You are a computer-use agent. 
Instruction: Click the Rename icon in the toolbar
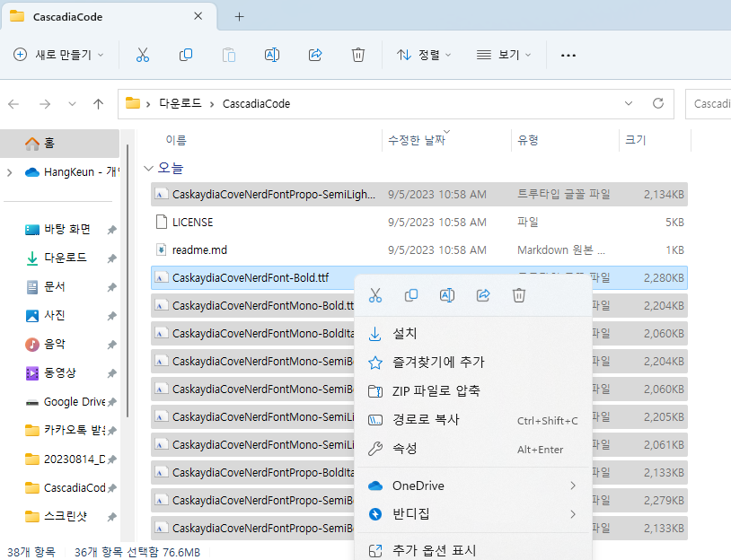272,55
